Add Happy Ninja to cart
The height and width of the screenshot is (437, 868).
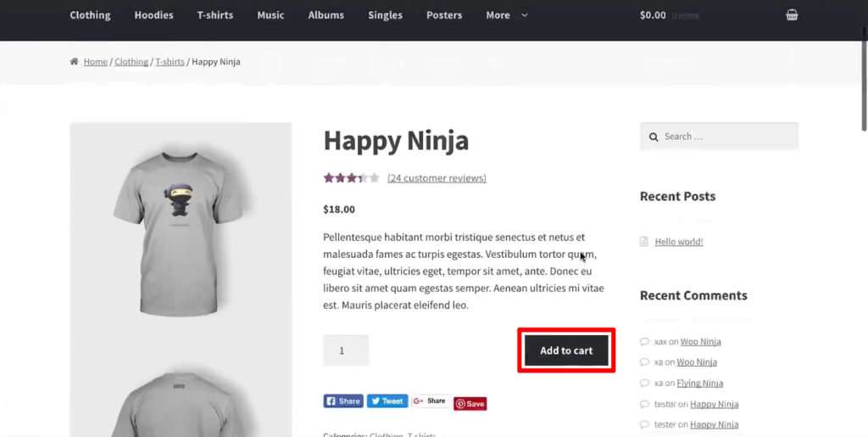[x=566, y=350]
